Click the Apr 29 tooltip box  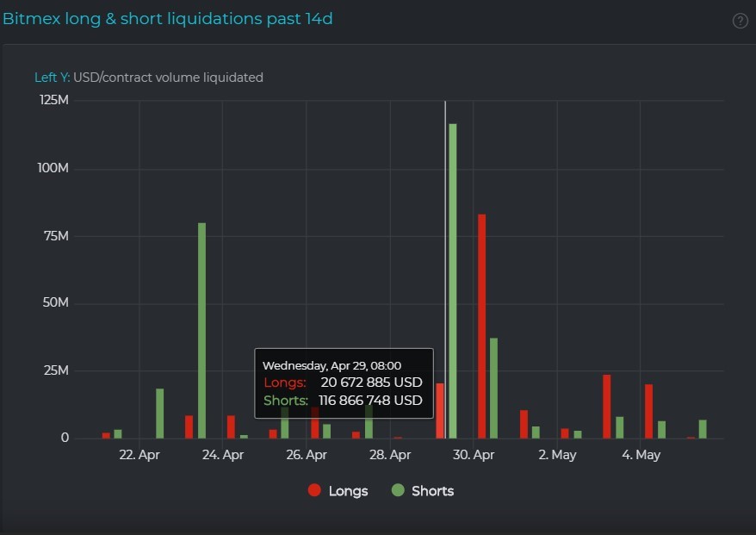click(x=344, y=383)
